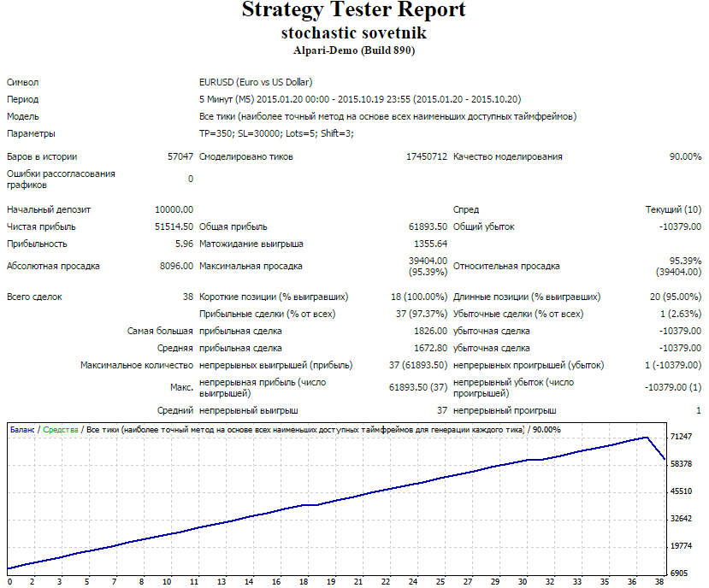Click modelling quality value '90.00%'
Viewport: 709px width, 588px height.
point(686,157)
